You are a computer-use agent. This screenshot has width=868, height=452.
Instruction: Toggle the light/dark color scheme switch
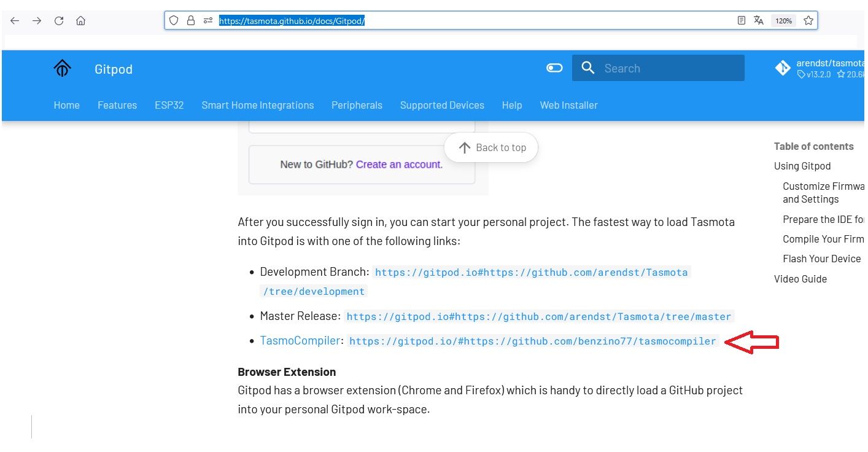554,68
